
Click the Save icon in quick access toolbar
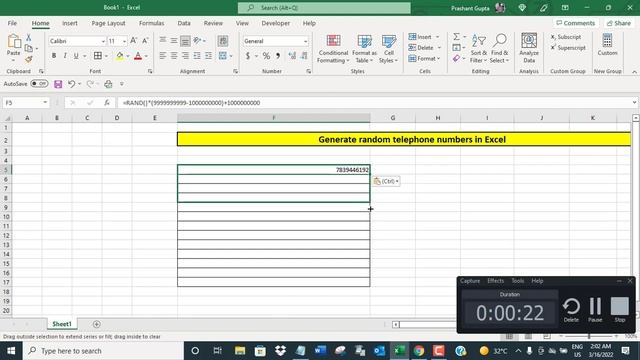58,84
